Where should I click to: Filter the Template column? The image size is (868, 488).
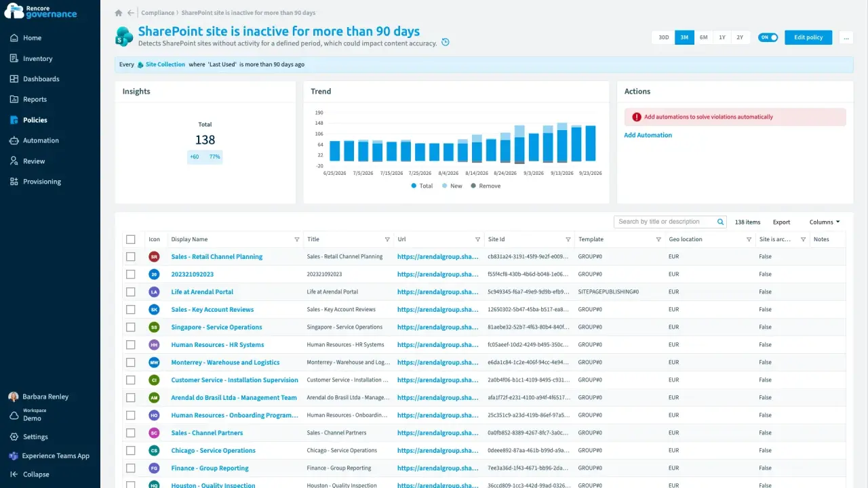pos(658,239)
